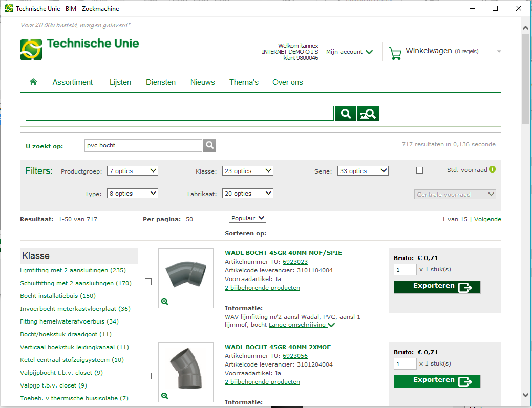Open the Centrale voorraad dropdown
532x408 pixels.
tap(455, 195)
